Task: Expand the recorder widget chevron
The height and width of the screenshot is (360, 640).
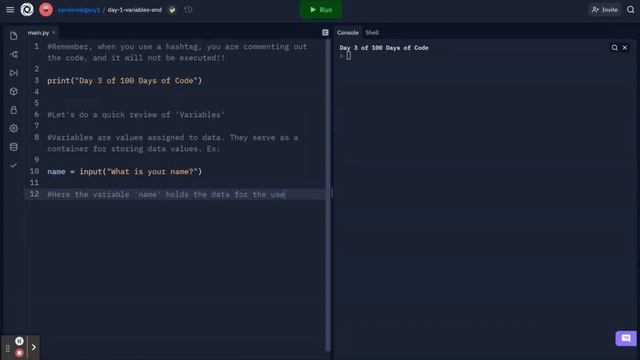Action: pos(33,347)
